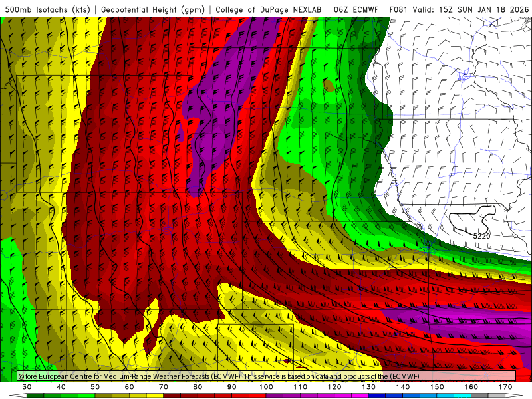Click the "90" value on the color scale
This screenshot has height=399, width=532.
[x=232, y=387]
